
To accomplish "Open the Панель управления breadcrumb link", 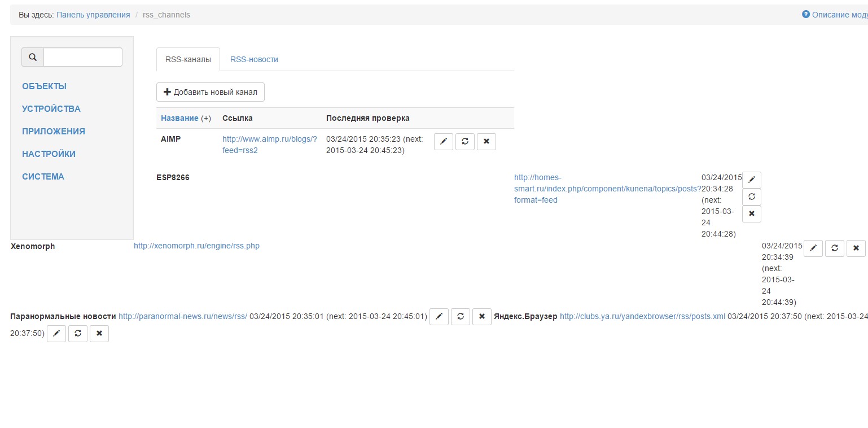I will click(x=93, y=15).
